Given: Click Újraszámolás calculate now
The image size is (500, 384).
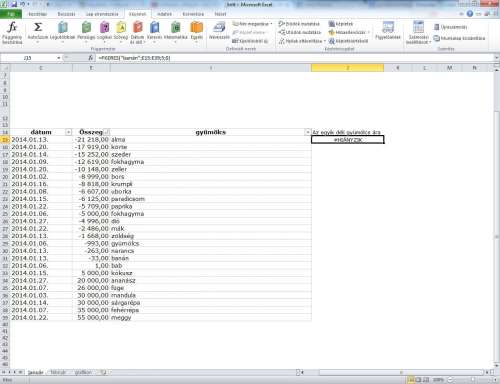Looking at the screenshot, I should pyautogui.click(x=450, y=27).
